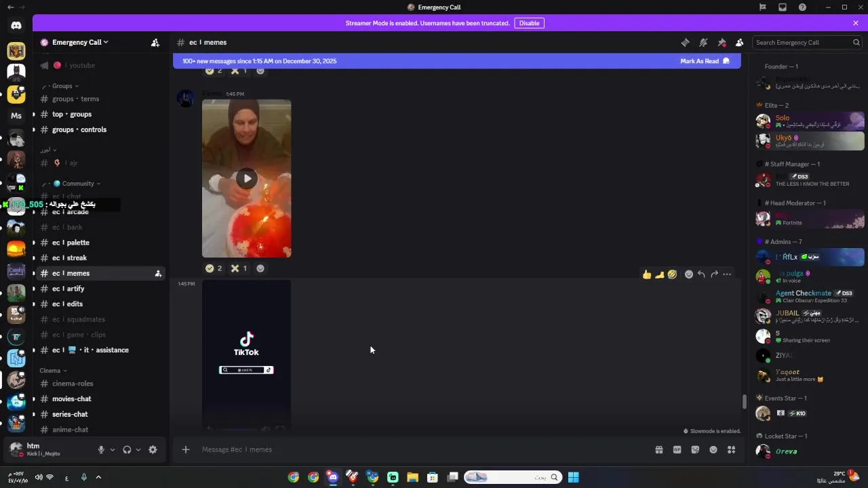Click chat scrollbar thumb

[x=744, y=401]
